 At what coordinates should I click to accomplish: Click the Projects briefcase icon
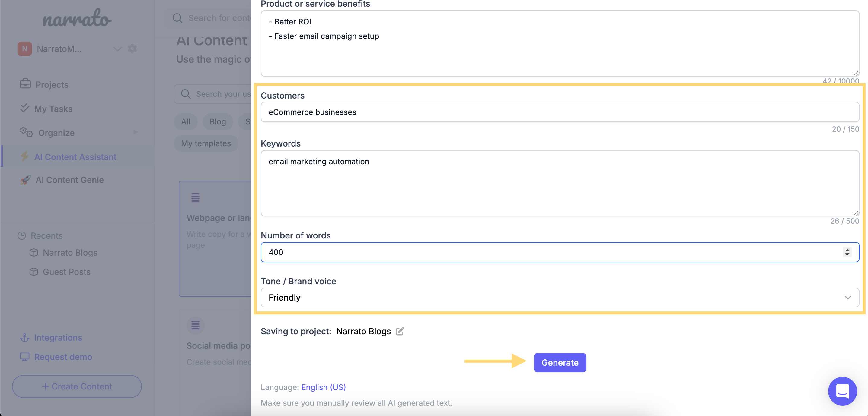point(25,84)
